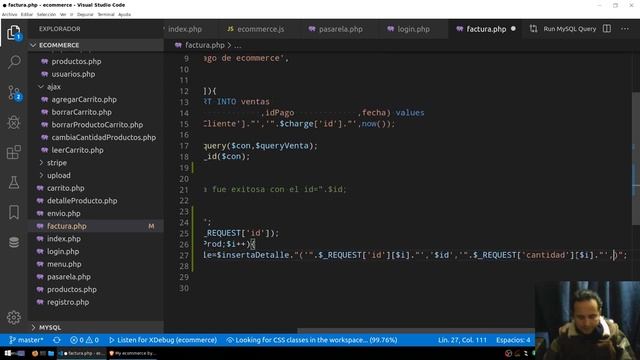This screenshot has width=640, height=360.
Task: Click the editor vertical scrollbar thumb
Action: (636, 158)
